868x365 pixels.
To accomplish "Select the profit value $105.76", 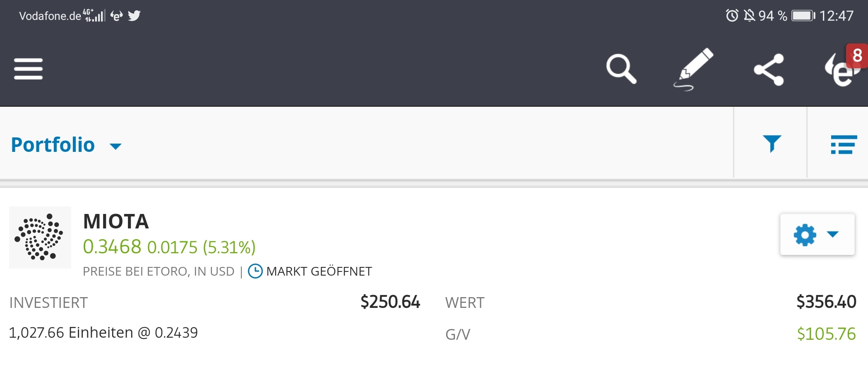I will tap(826, 334).
